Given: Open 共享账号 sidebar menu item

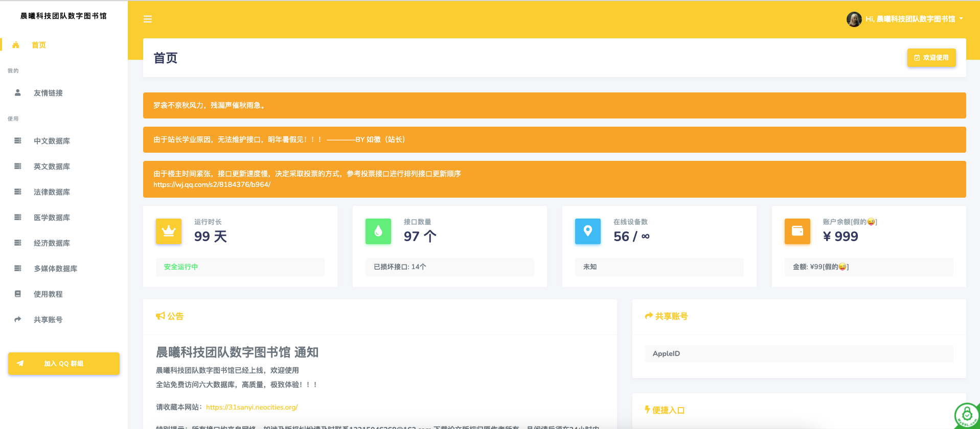Looking at the screenshot, I should point(64,320).
